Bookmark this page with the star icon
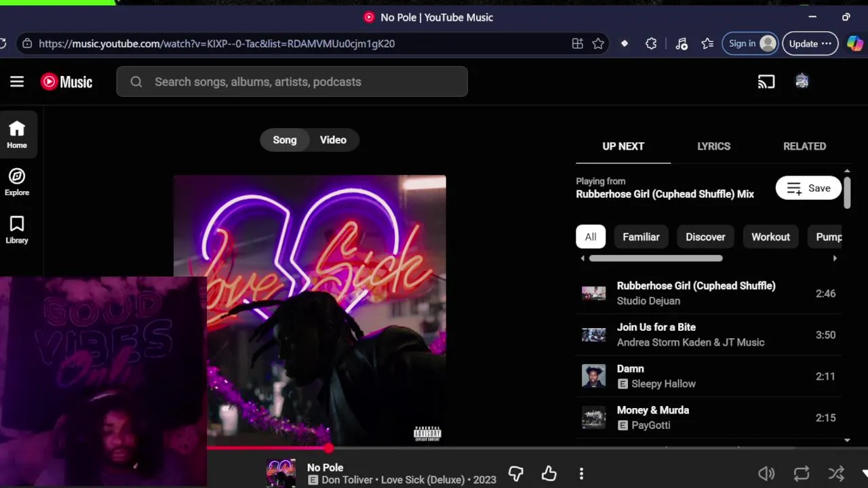 [598, 43]
